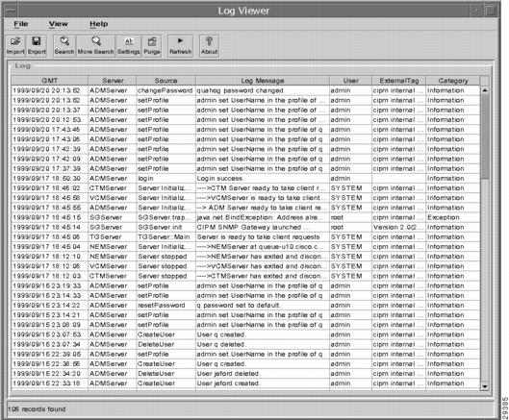The width and height of the screenshot is (509, 420).
Task: Click the log scrollbar up arrow
Action: click(485, 90)
